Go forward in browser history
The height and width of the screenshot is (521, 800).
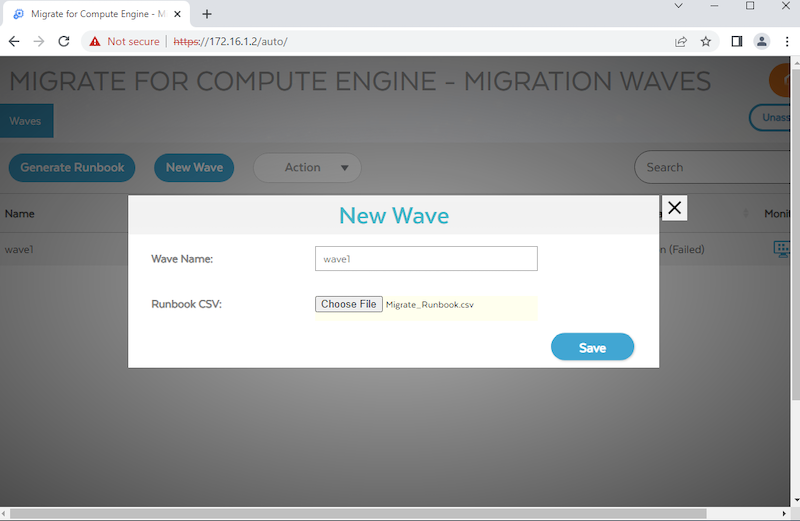pos(39,41)
